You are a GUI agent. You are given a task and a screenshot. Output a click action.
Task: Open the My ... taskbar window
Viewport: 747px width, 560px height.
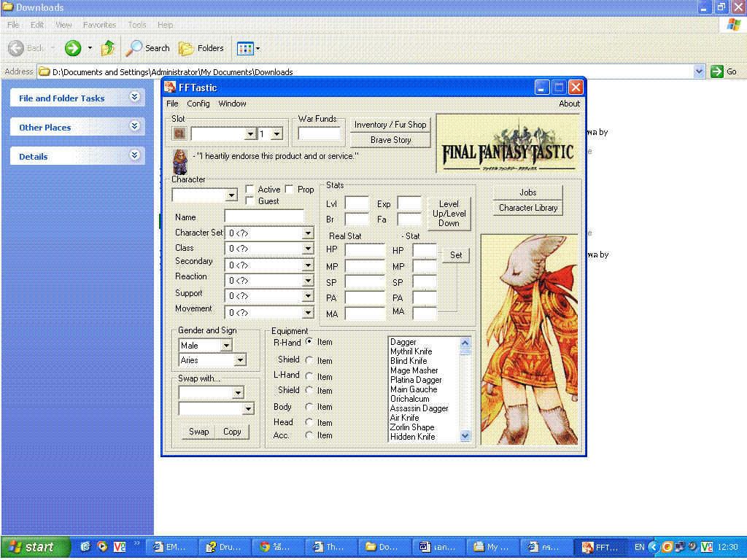coord(492,547)
